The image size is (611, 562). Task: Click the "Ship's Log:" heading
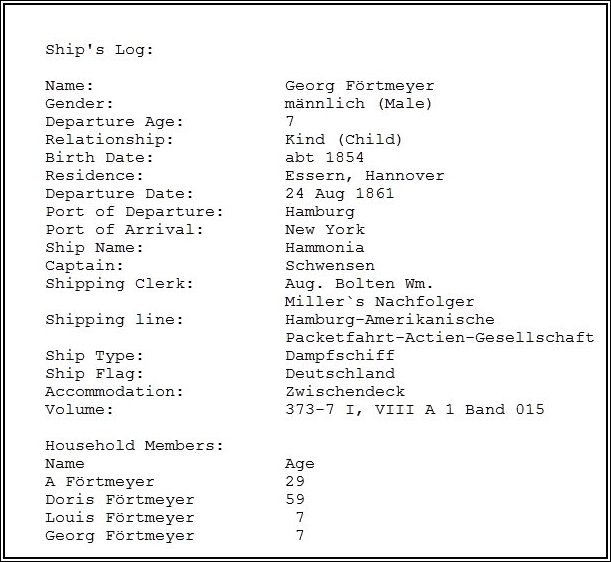click(99, 49)
